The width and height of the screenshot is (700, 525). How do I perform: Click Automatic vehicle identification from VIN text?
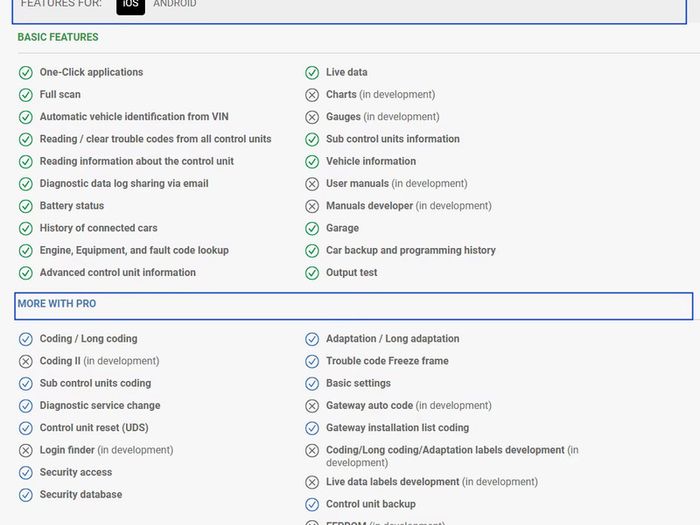click(x=134, y=117)
